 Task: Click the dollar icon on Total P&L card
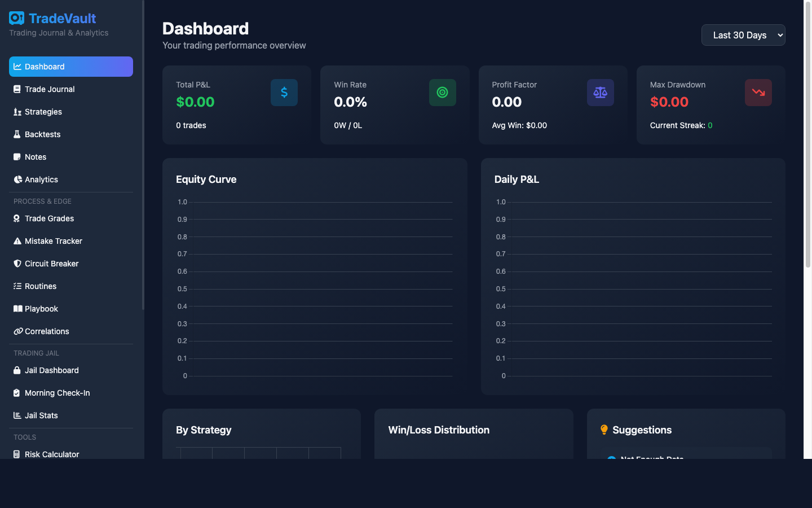click(284, 92)
